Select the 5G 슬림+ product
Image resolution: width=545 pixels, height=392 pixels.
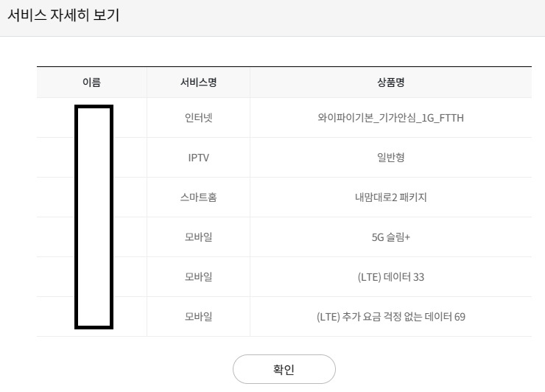click(390, 237)
